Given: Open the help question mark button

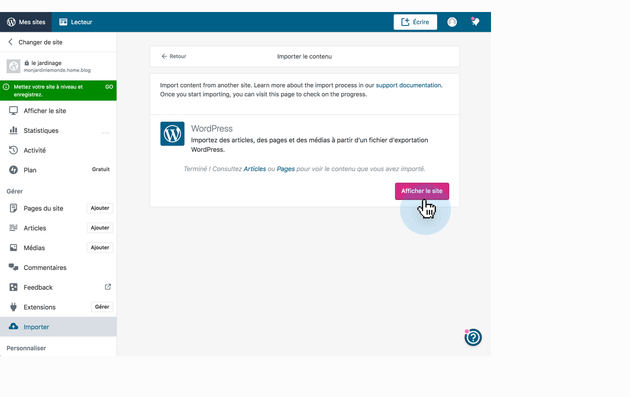Looking at the screenshot, I should tap(473, 337).
